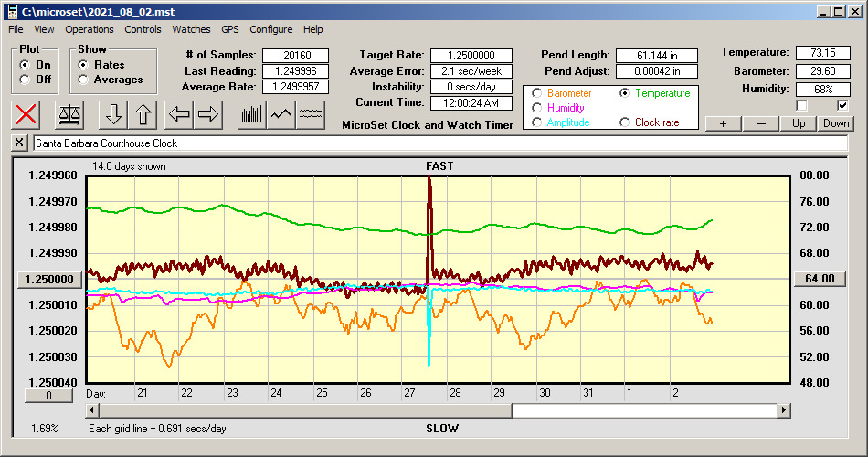
Task: Open the Watches menu
Action: tap(191, 29)
